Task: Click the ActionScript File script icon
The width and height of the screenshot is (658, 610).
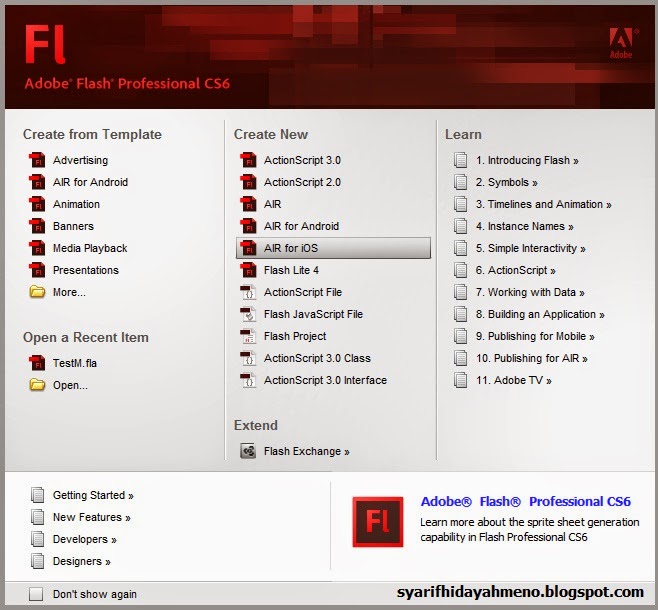Action: [248, 292]
